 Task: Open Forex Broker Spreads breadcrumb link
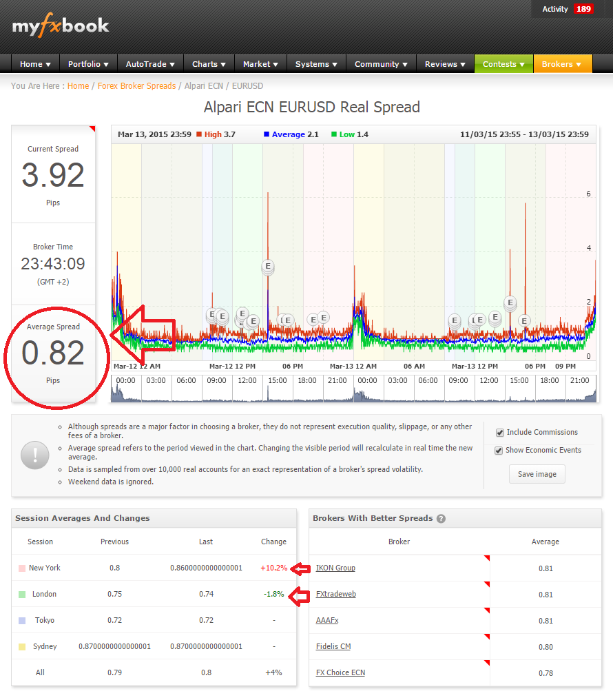(136, 85)
